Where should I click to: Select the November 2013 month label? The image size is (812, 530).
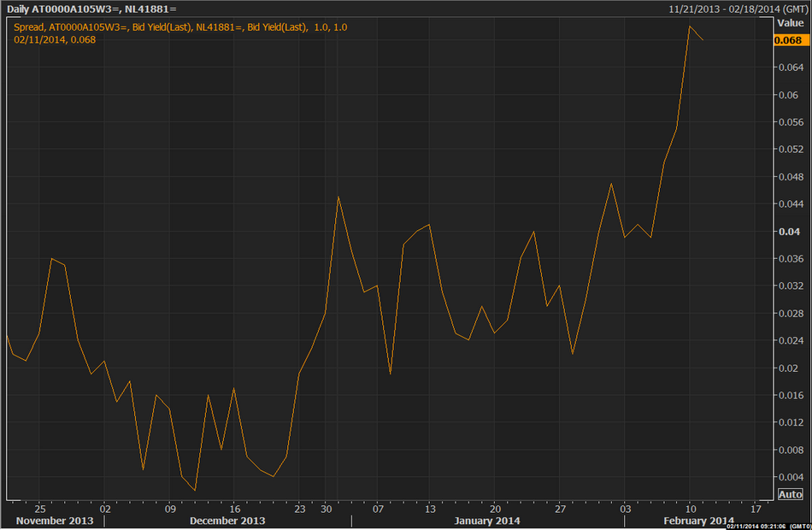coord(56,521)
